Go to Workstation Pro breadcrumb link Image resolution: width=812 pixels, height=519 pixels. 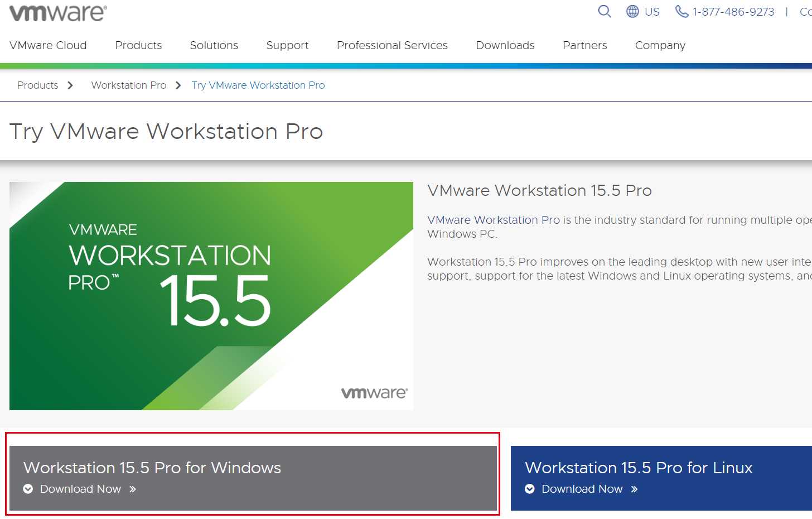tap(129, 85)
